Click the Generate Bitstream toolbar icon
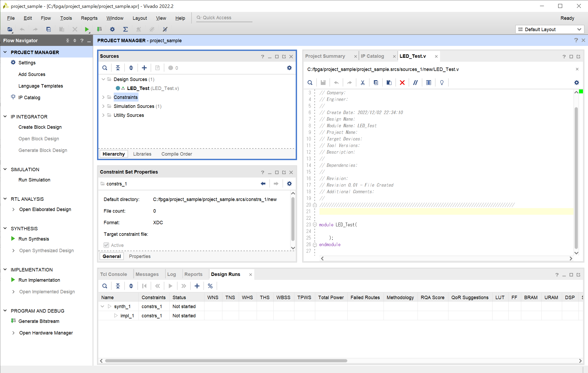588x373 pixels. coord(99,29)
